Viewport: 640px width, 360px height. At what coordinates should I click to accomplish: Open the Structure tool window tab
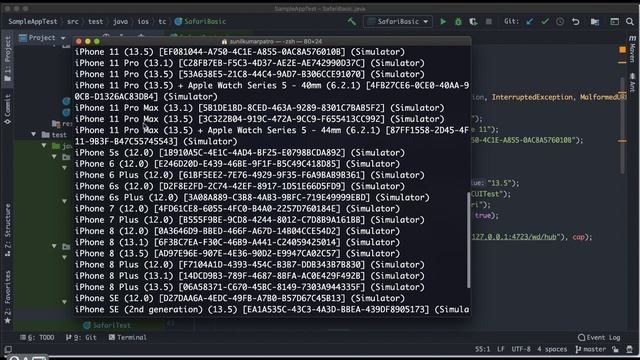(7, 230)
